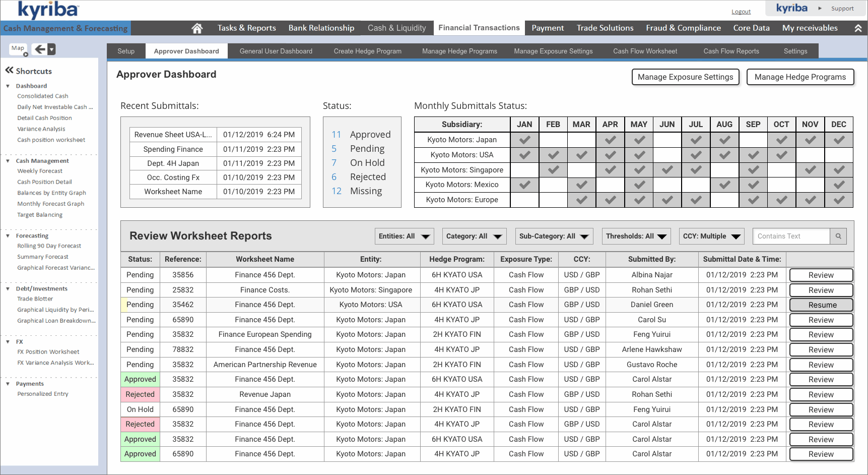Image resolution: width=868 pixels, height=475 pixels.
Task: Collapse the top navigation with double chevron
Action: [858, 28]
